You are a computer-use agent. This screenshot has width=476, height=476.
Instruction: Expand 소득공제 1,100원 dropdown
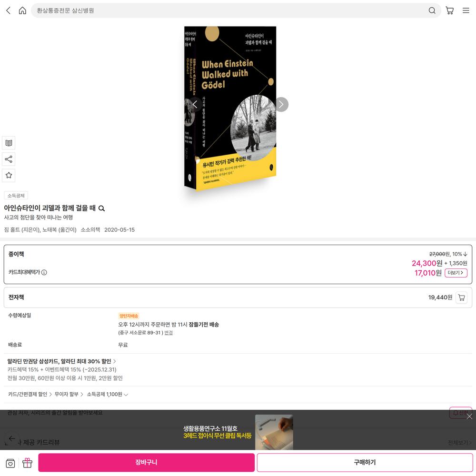108,394
